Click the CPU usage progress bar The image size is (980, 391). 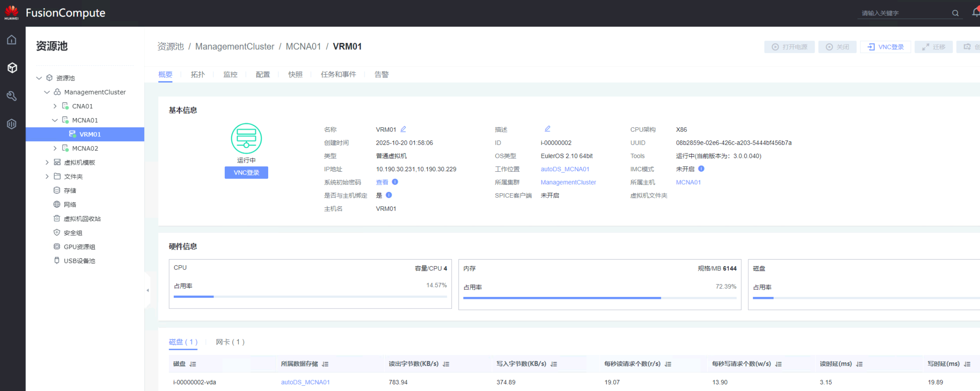310,297
